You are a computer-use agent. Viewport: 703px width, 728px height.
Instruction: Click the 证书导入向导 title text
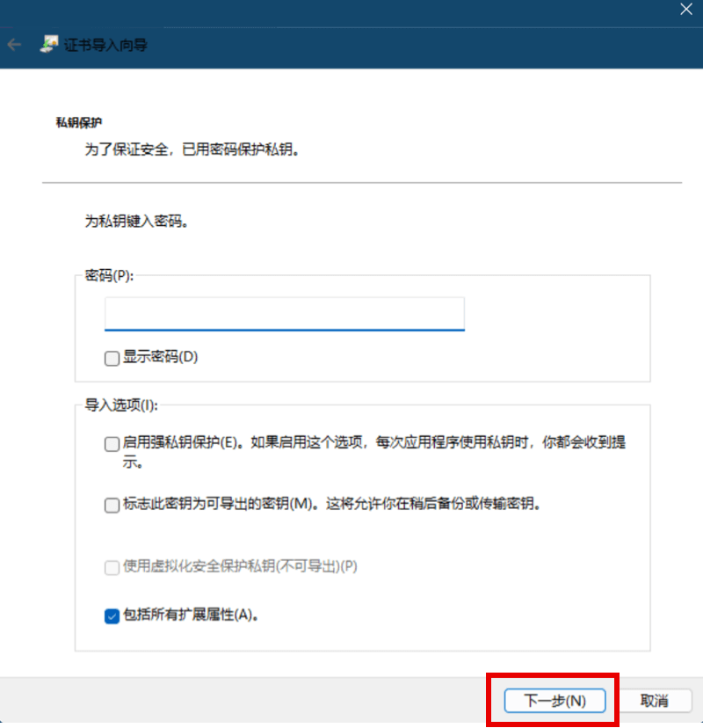click(105, 45)
